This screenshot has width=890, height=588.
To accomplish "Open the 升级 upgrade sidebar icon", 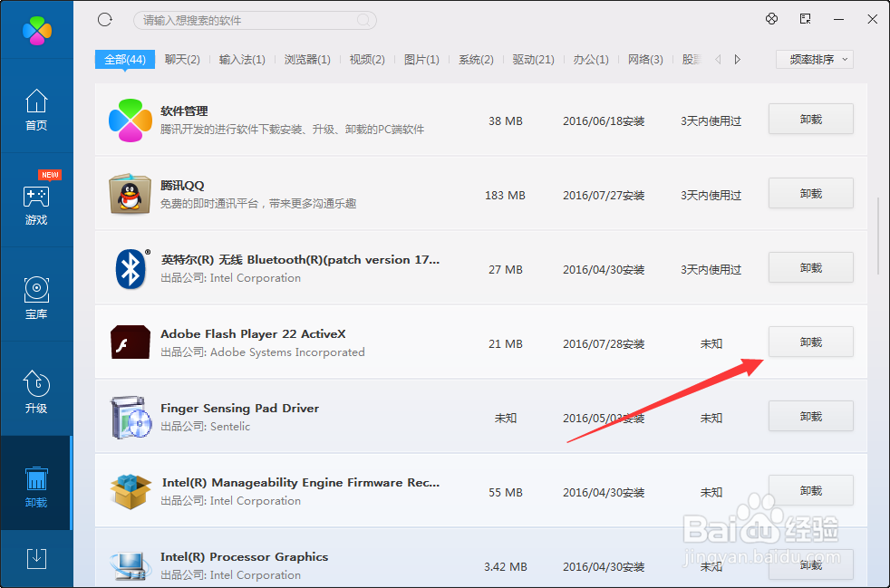I will click(36, 392).
